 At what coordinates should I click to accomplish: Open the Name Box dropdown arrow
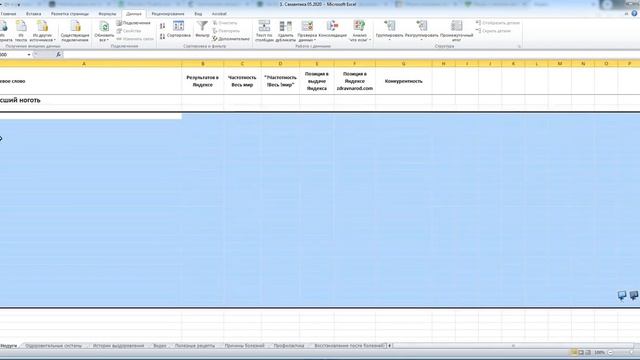point(29,54)
